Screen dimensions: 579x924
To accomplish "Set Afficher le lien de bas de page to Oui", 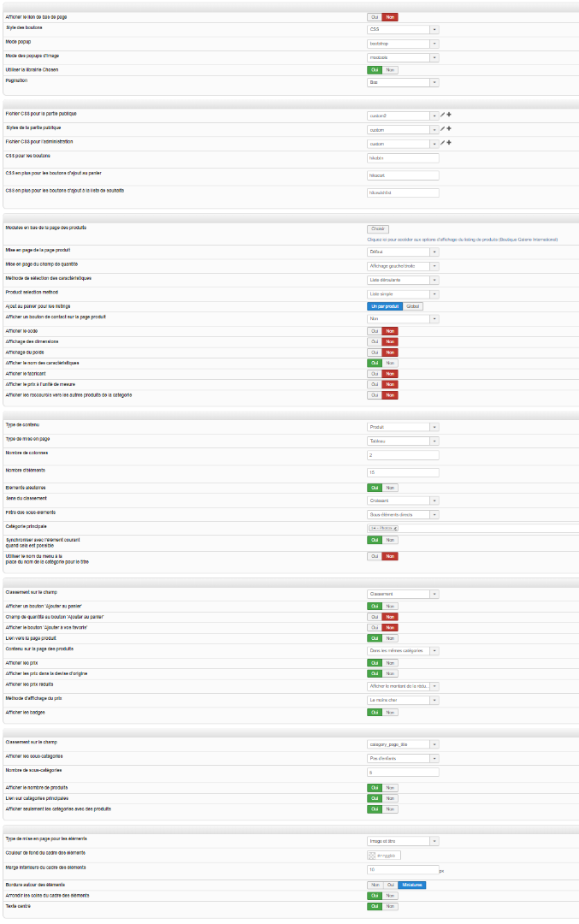I will [375, 17].
